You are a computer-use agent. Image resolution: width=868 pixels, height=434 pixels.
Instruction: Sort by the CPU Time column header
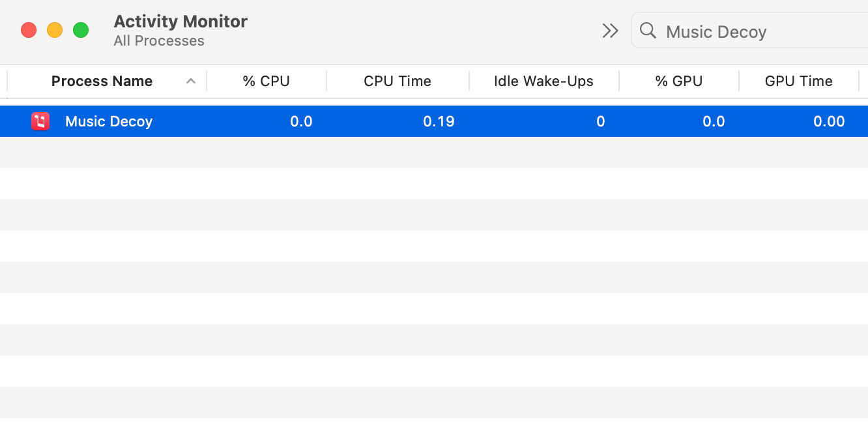pos(398,81)
